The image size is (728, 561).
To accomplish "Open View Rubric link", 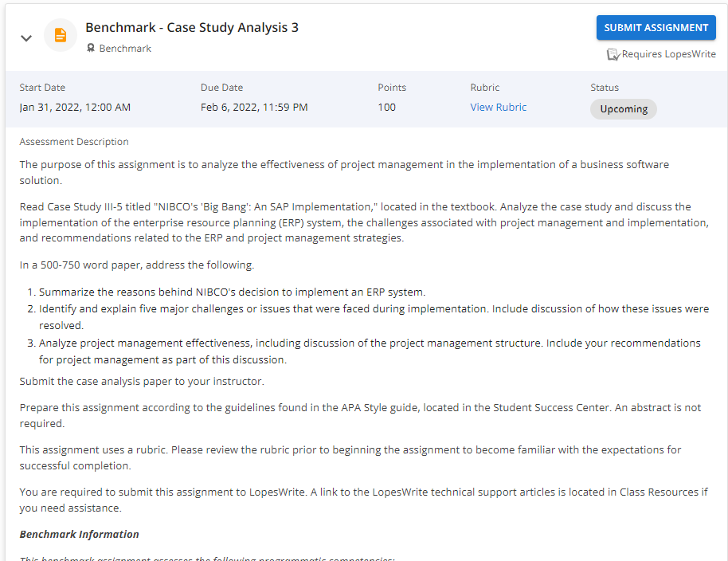I will (498, 107).
